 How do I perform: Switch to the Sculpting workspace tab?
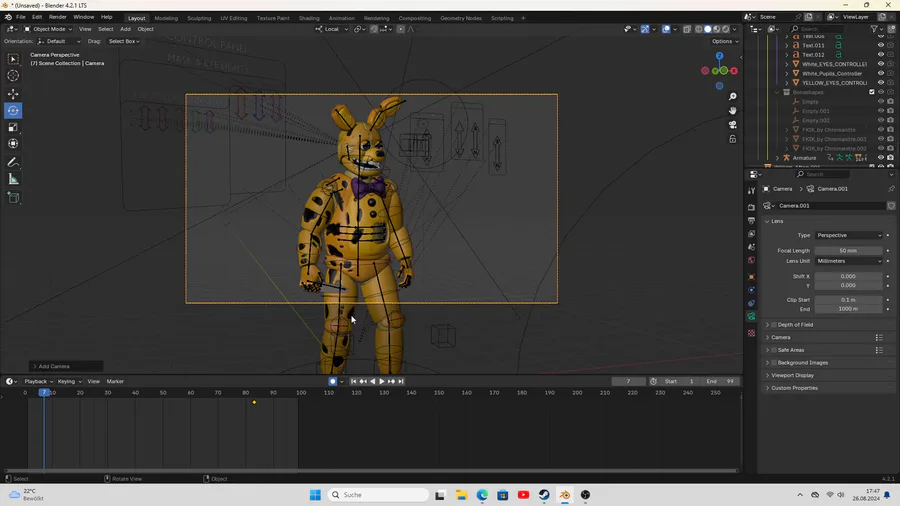[199, 18]
